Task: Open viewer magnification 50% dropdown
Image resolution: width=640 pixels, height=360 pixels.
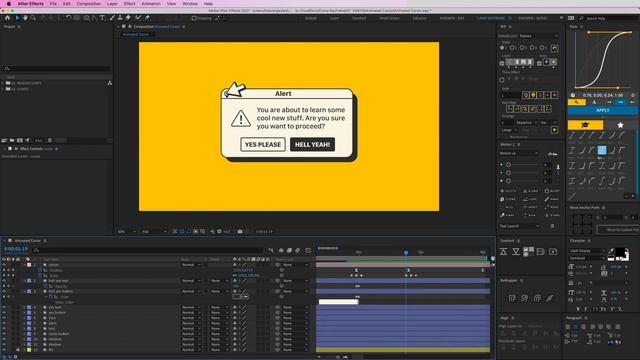Action: 127,231
